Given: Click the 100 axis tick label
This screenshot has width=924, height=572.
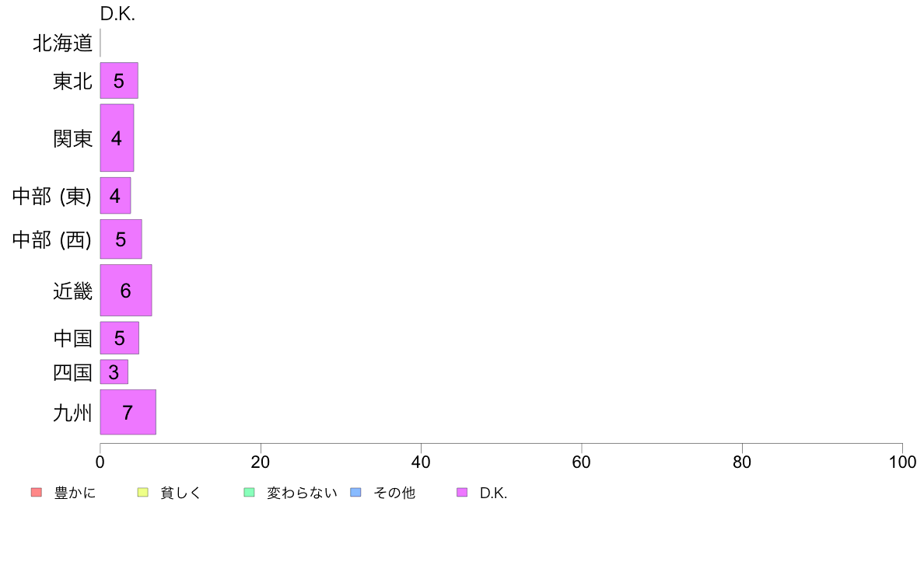Looking at the screenshot, I should [902, 462].
